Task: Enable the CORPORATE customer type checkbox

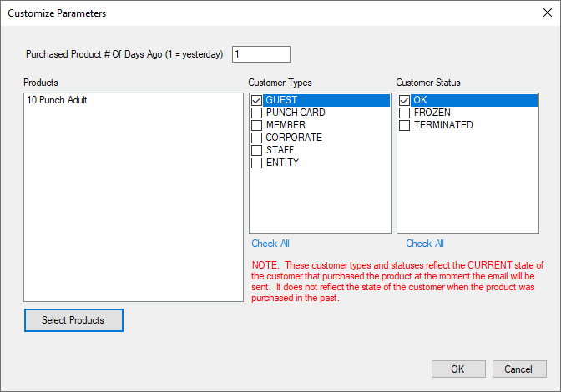Action: pos(256,138)
